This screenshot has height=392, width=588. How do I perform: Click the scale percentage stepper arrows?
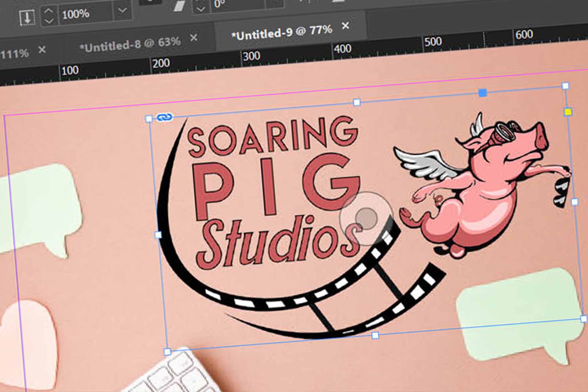(x=49, y=16)
